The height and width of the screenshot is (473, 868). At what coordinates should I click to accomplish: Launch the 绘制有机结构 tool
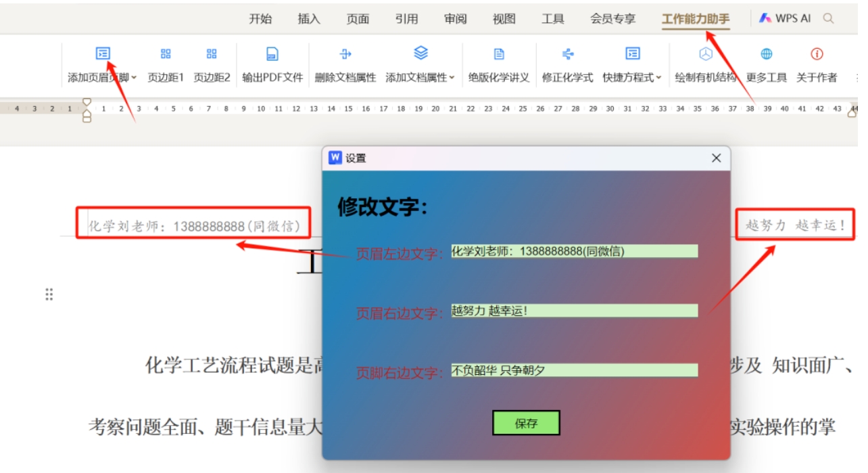[x=705, y=54]
